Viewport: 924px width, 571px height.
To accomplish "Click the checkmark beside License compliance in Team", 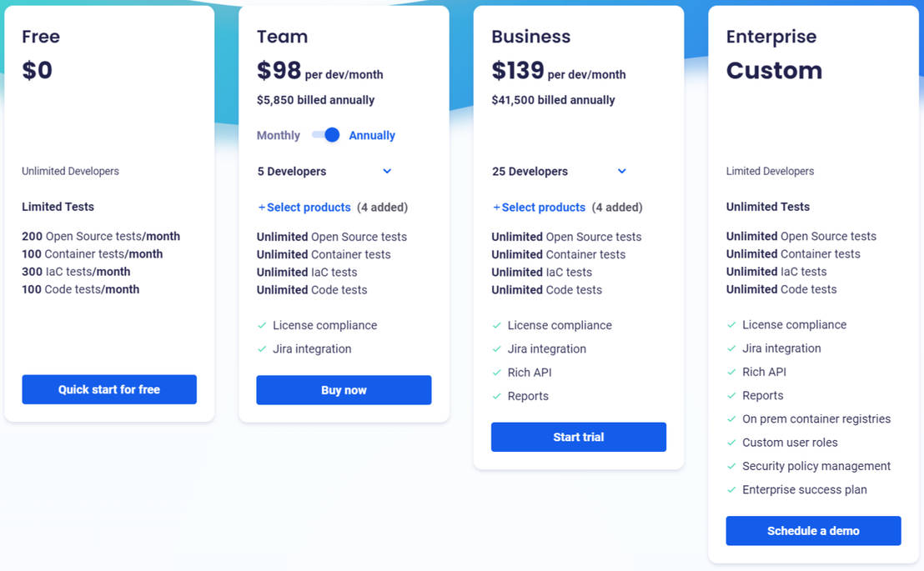I will coord(260,325).
